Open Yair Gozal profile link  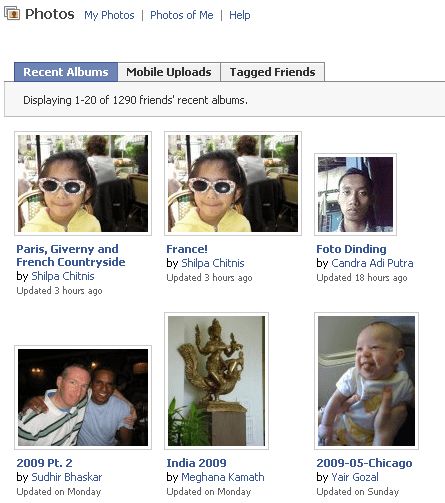click(x=355, y=477)
